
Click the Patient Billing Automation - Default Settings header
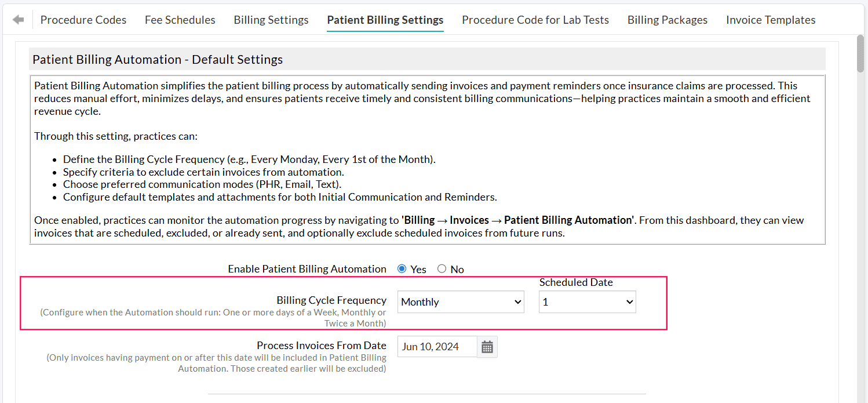click(x=157, y=59)
